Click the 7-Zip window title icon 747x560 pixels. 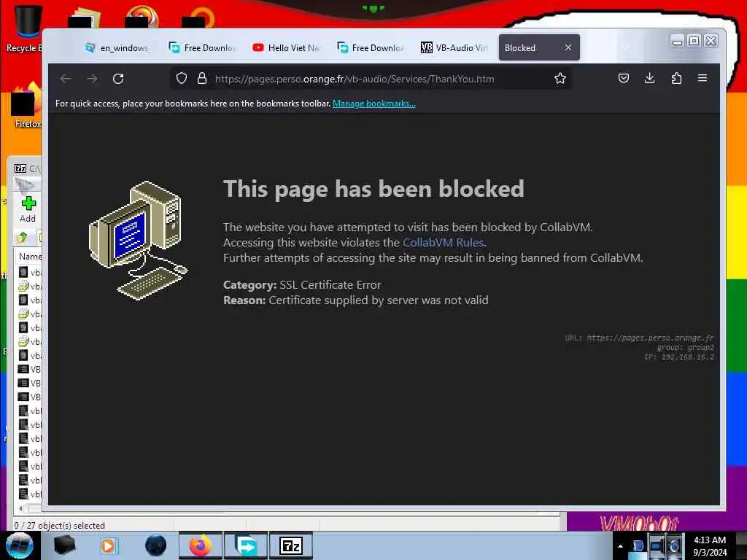20,168
